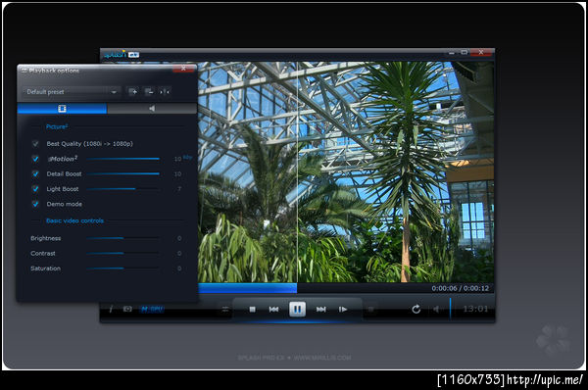Open the Default preset dropdown
Viewport: 588px width, 390px height.
(71, 91)
